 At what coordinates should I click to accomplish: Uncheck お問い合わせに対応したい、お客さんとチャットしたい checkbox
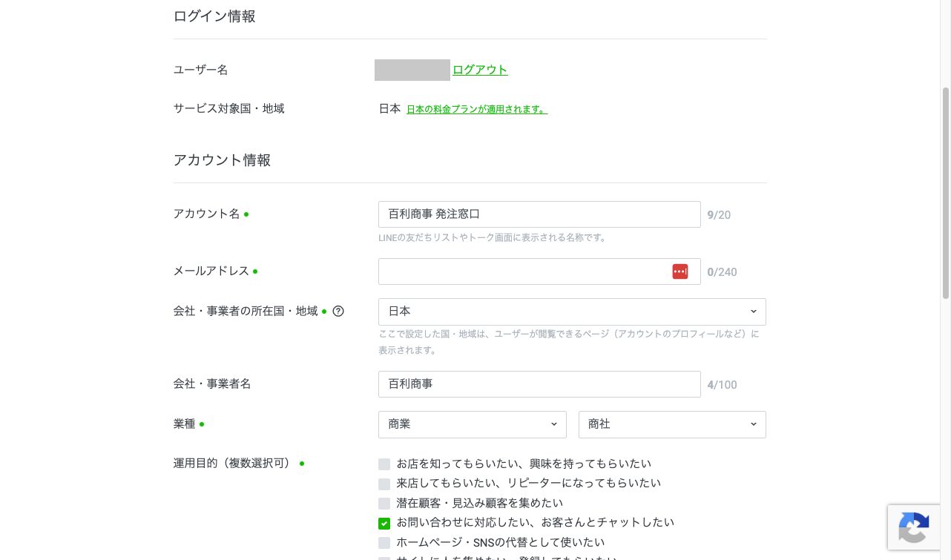click(x=384, y=523)
